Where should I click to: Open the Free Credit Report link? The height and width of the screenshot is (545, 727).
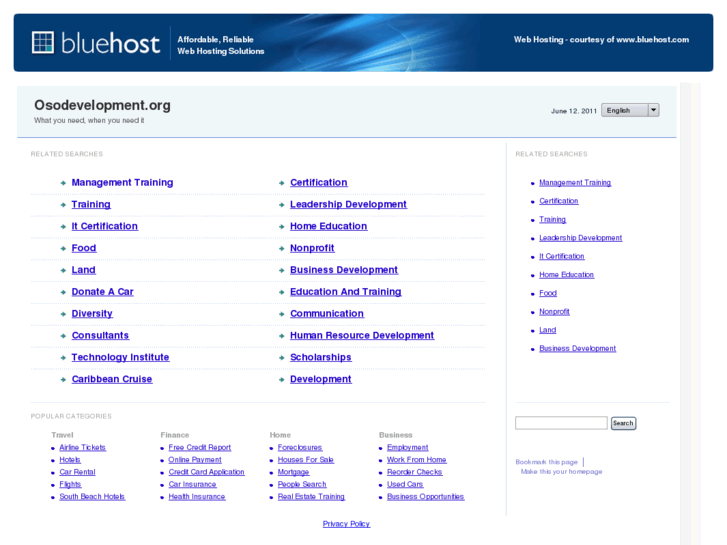pyautogui.click(x=200, y=447)
